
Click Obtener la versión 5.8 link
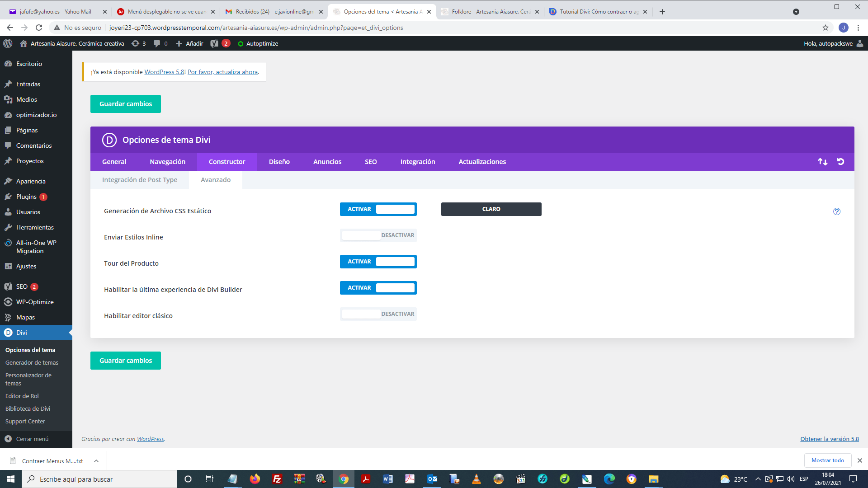pos(830,439)
